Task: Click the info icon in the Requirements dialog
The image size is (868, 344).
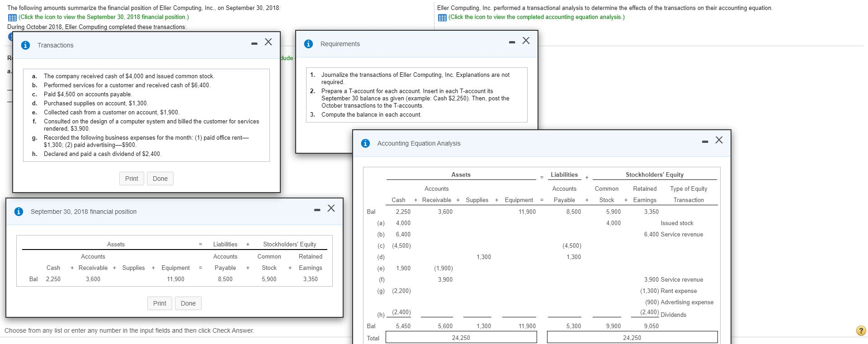Action: 308,44
